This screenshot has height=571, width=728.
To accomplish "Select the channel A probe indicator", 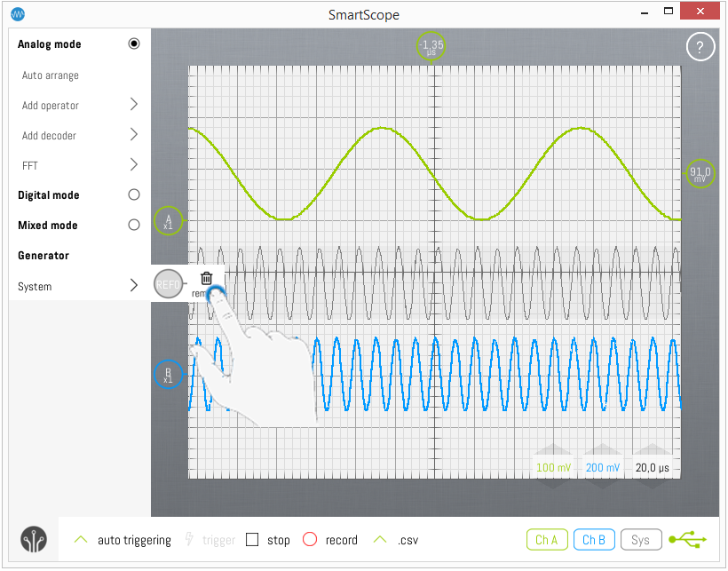I will [168, 221].
